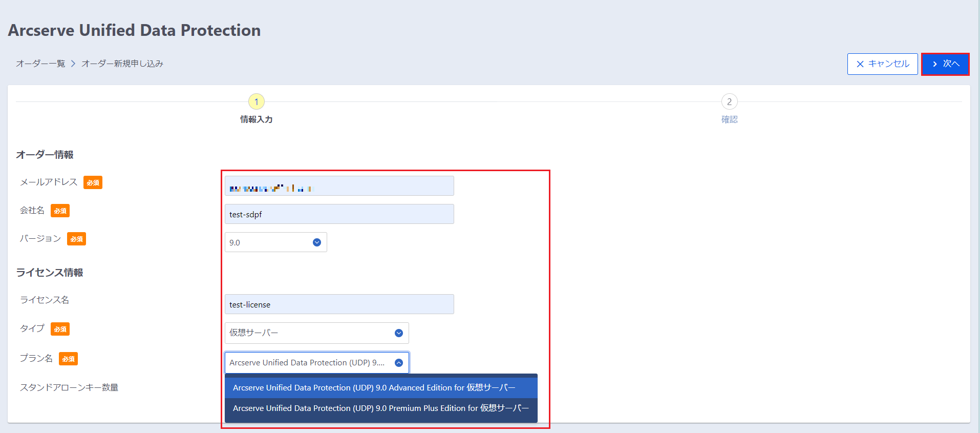Click the chevron arrow in the version dropdown

317,242
